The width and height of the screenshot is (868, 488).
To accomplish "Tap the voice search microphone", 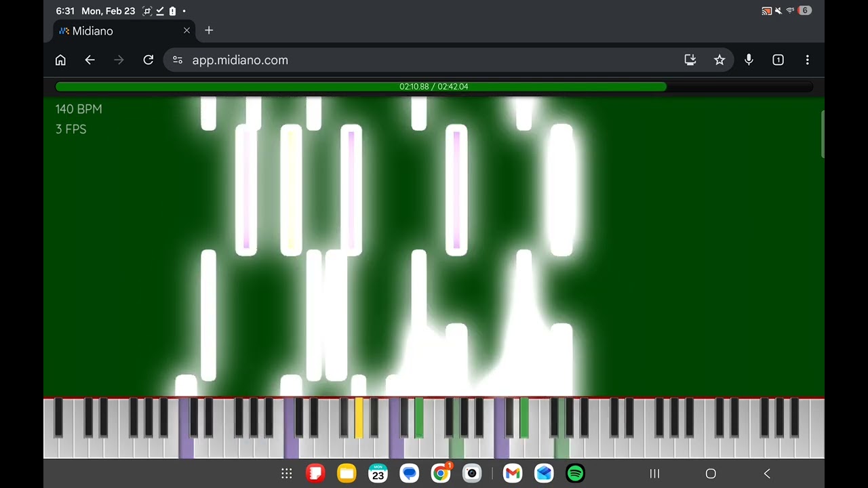I will coord(749,60).
